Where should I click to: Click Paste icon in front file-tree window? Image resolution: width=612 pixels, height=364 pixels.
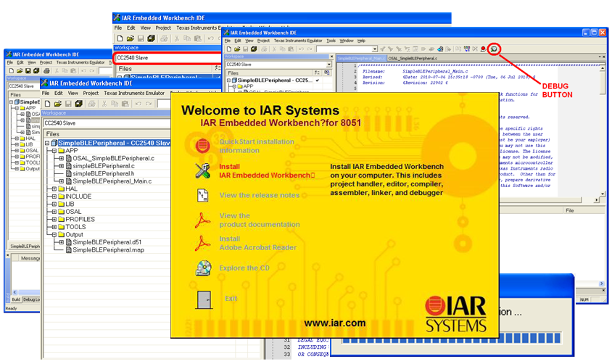[x=125, y=104]
